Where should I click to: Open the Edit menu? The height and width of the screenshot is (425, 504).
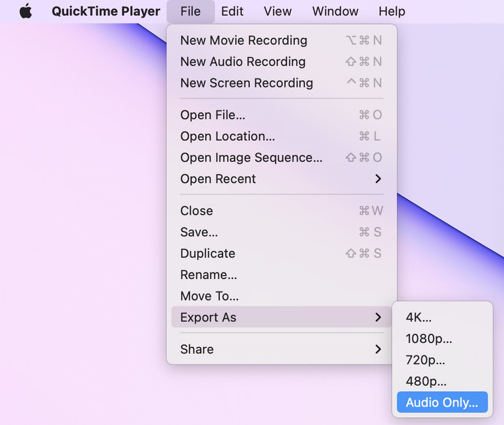[x=232, y=11]
